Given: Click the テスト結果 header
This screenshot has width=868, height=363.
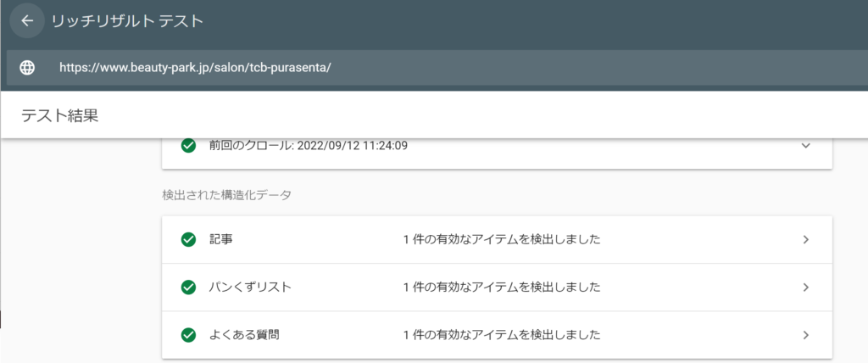Looking at the screenshot, I should pyautogui.click(x=60, y=115).
